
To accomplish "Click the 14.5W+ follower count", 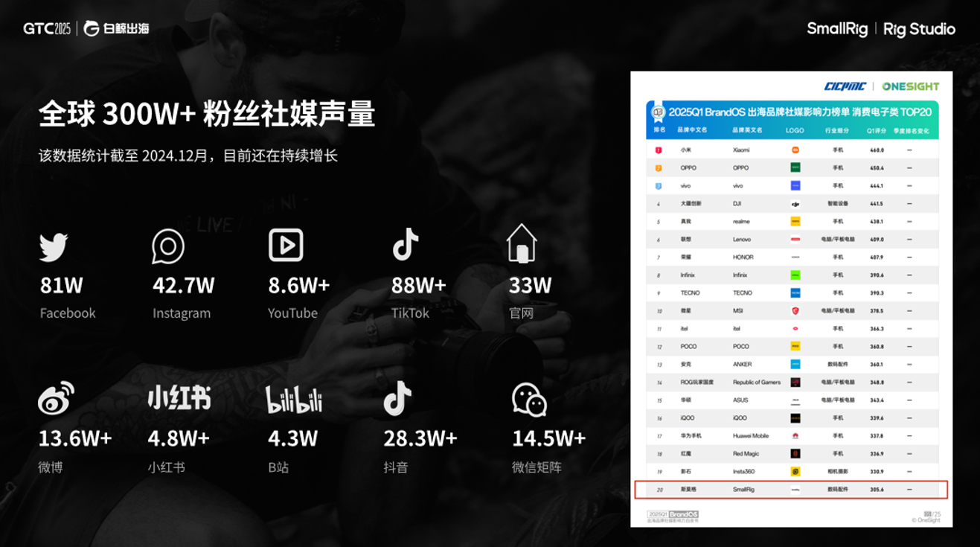I will [x=549, y=438].
